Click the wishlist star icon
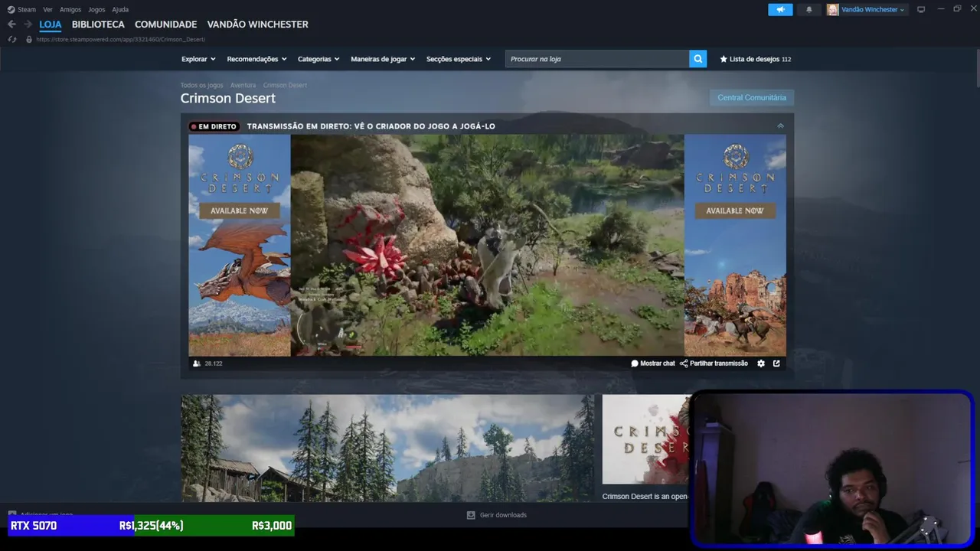The height and width of the screenshot is (551, 980). point(724,59)
